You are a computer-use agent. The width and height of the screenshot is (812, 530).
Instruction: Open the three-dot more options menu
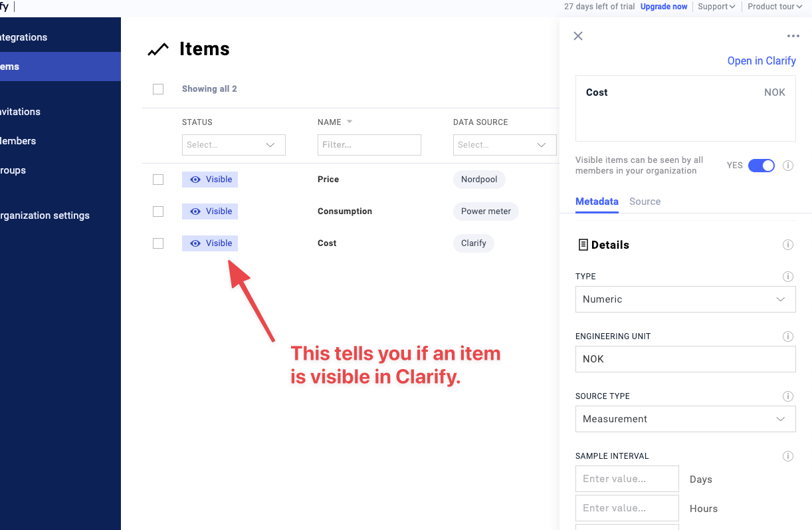(x=793, y=37)
